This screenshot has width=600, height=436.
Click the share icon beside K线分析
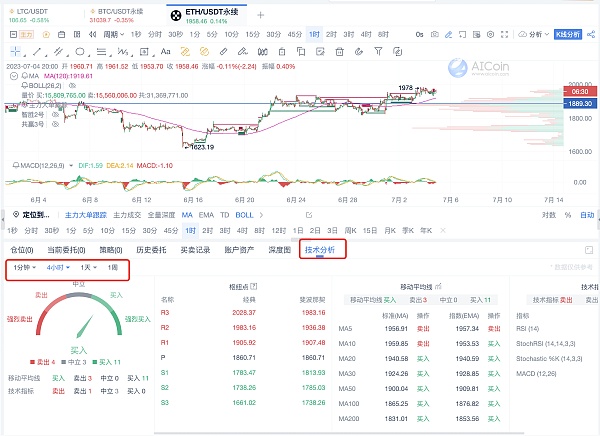(x=591, y=34)
